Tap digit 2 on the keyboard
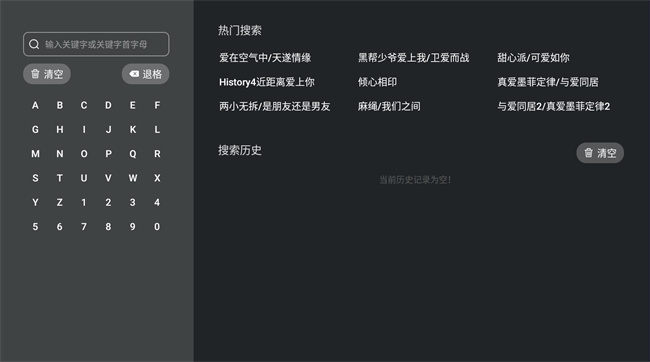Screen dimensions: 650x362 108,202
